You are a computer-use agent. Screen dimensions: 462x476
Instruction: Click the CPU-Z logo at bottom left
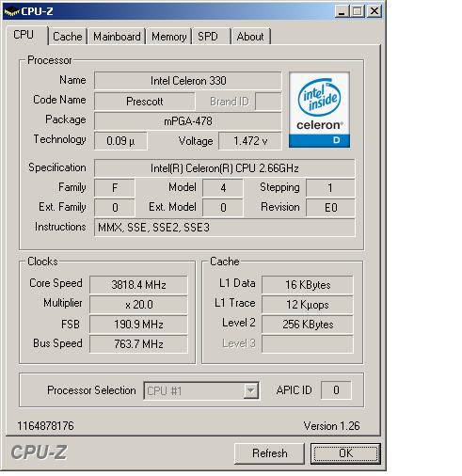click(39, 452)
